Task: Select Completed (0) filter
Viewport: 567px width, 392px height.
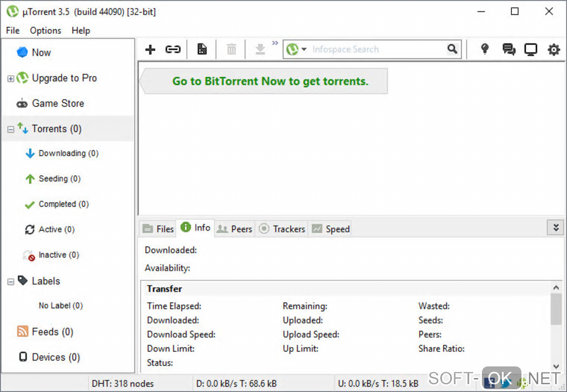Action: pos(63,204)
